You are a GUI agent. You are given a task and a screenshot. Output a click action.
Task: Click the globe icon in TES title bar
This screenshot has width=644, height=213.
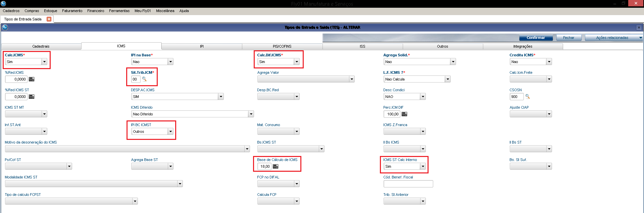tap(5, 28)
